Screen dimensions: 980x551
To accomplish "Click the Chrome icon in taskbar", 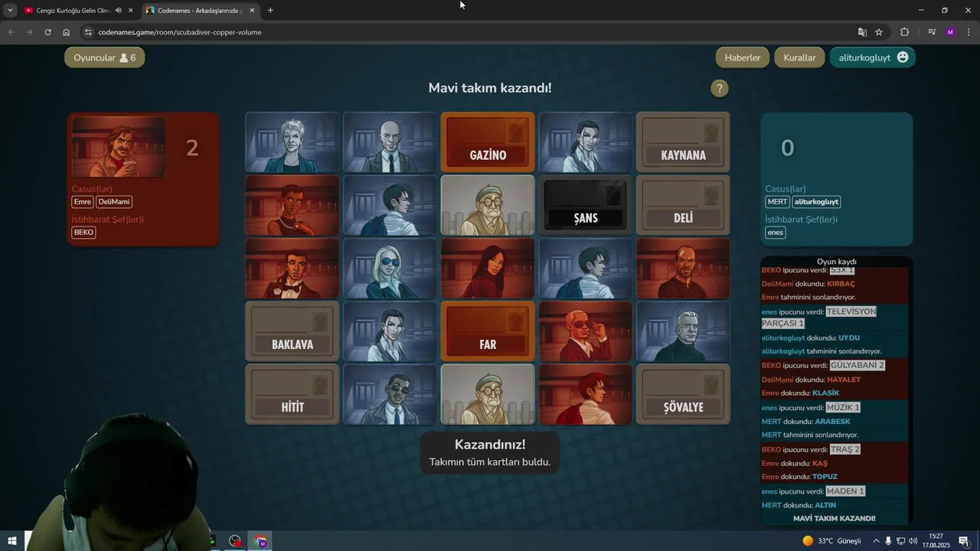I will coord(261,541).
